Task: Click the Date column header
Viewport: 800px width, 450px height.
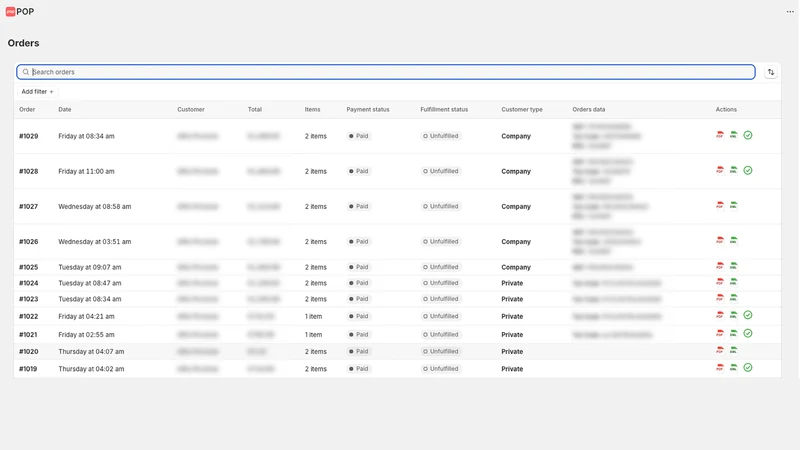Action: (x=65, y=110)
